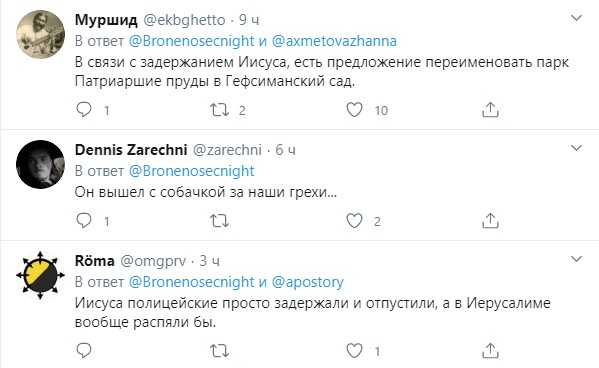Image resolution: width=599 pixels, height=368 pixels.
Task: Open dropdown chevron on Röma's tweet
Action: (576, 259)
